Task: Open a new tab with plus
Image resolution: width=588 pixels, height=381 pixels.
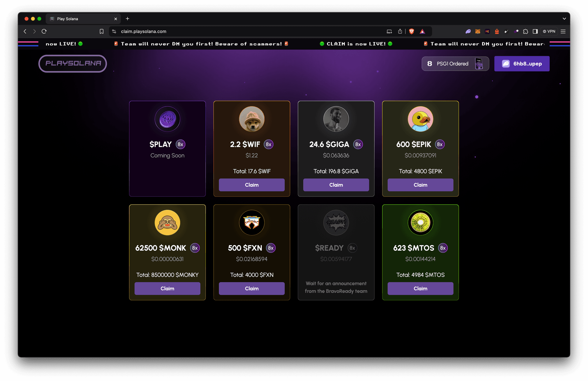Action: pyautogui.click(x=127, y=19)
